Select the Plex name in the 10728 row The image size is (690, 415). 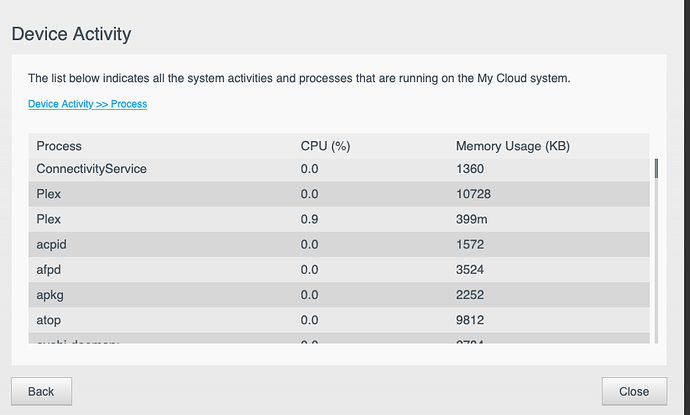[x=49, y=193]
